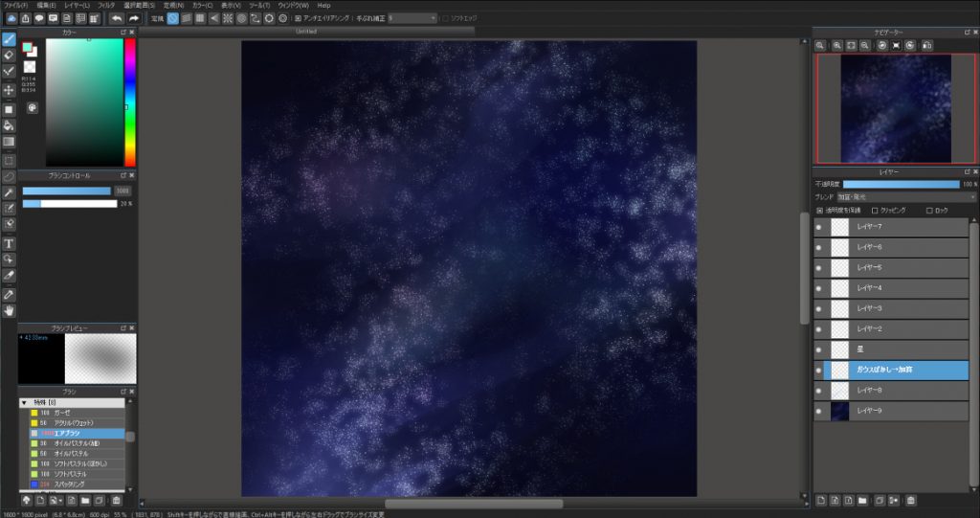Open the Help menu
Image resolution: width=980 pixels, height=518 pixels.
[323, 5]
